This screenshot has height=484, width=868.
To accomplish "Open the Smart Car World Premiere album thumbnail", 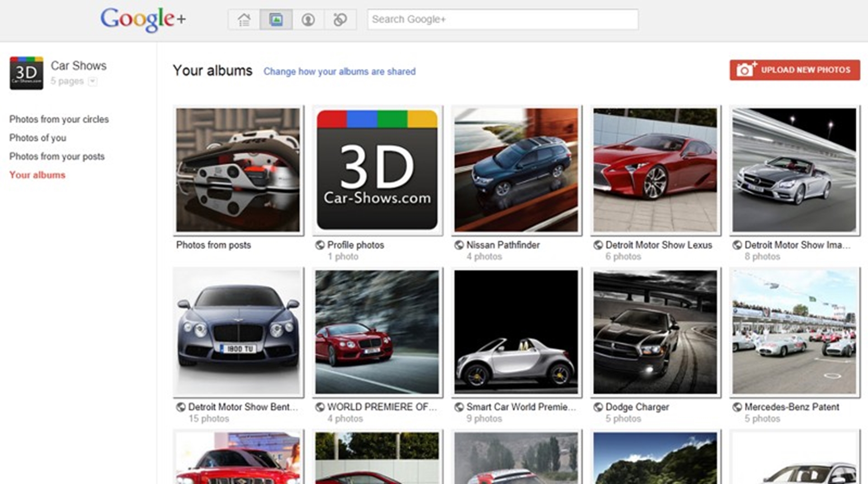I will pos(516,332).
